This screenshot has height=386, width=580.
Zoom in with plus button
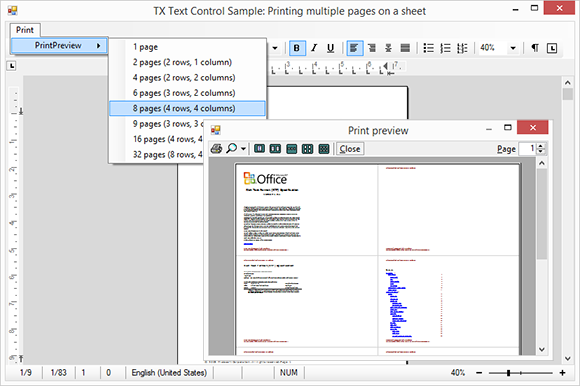click(563, 373)
